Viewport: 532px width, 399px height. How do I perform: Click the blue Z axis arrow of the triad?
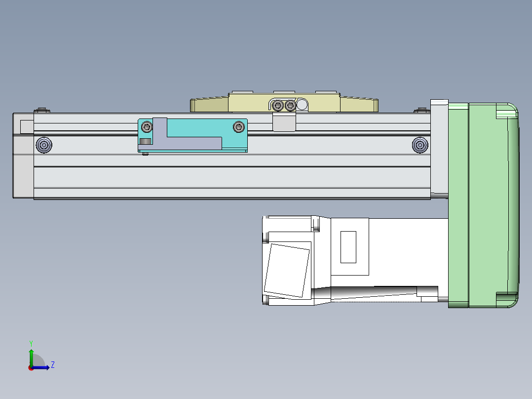point(40,367)
